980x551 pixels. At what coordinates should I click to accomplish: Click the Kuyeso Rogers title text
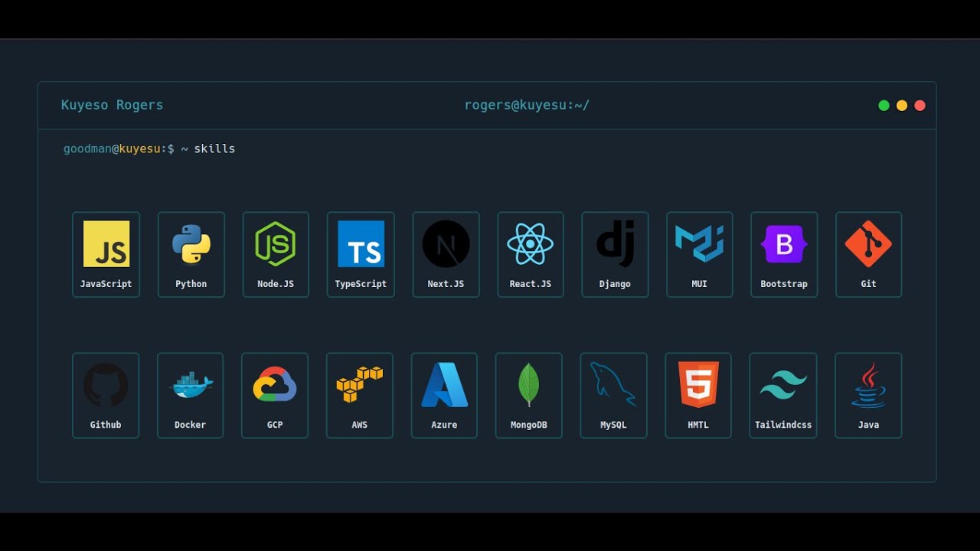click(112, 106)
